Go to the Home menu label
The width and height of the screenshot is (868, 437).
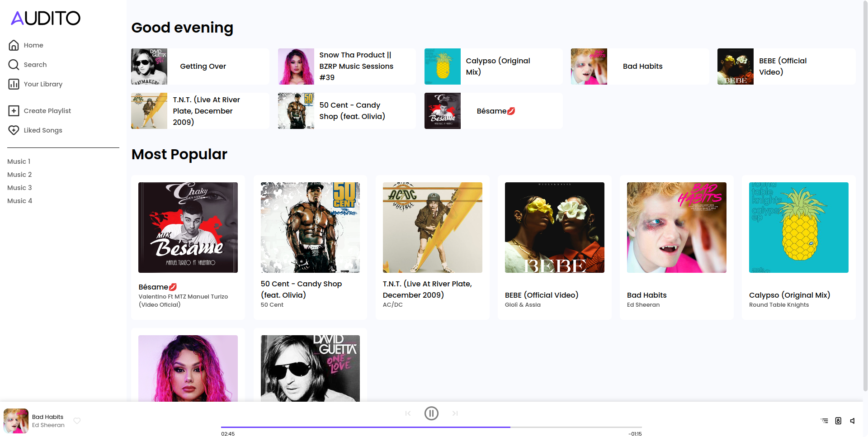33,45
